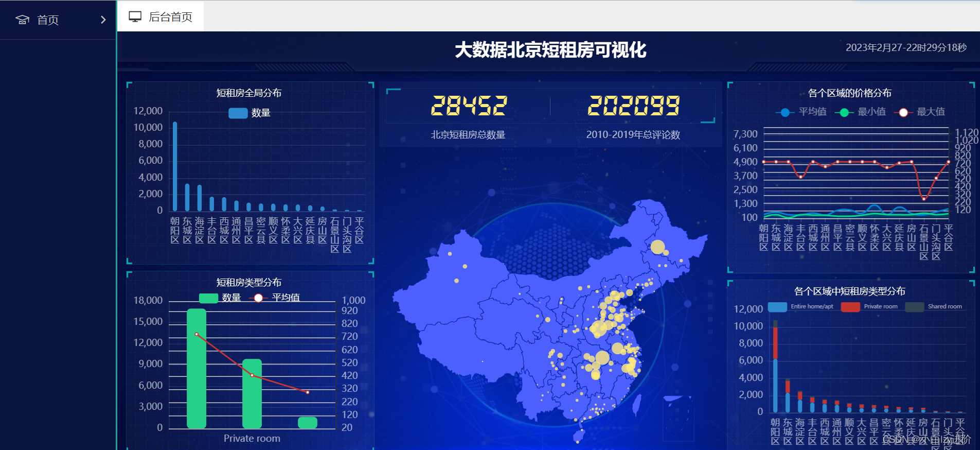Click the dashboard title 大数据北京短租房可视化
Screen dimensions: 980x450
pos(550,50)
